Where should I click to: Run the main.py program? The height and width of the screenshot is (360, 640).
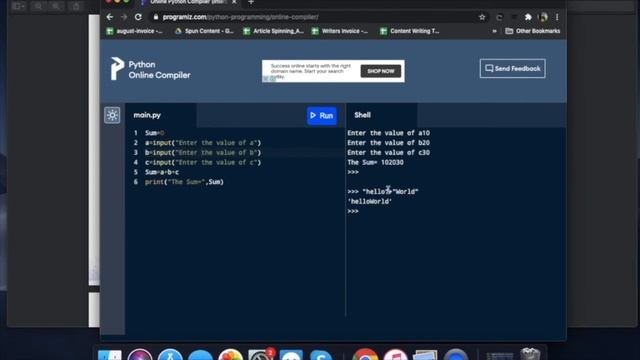pyautogui.click(x=322, y=116)
